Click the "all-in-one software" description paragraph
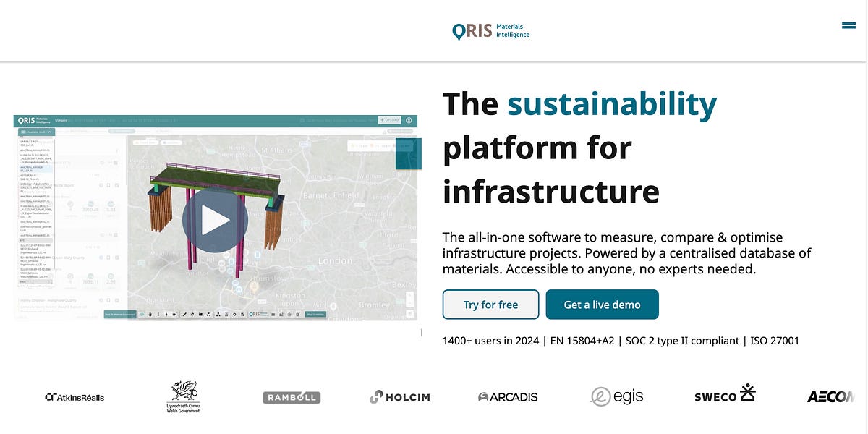The height and width of the screenshot is (434, 868). point(627,253)
